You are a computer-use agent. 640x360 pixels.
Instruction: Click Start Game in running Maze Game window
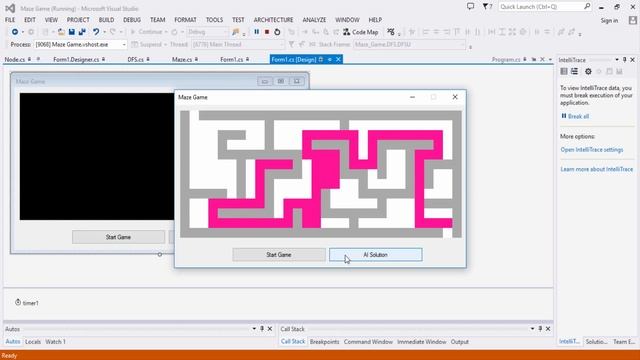click(279, 255)
